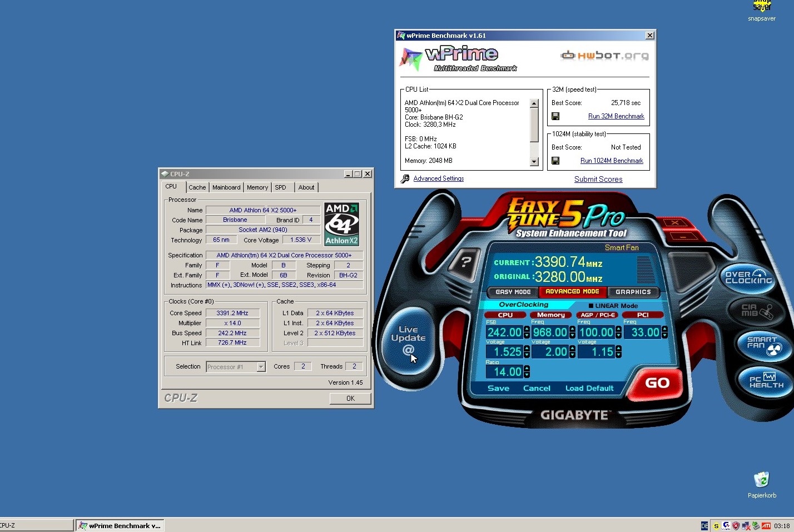Click the FSB 242.00 value field
This screenshot has width=794, height=532.
click(504, 332)
